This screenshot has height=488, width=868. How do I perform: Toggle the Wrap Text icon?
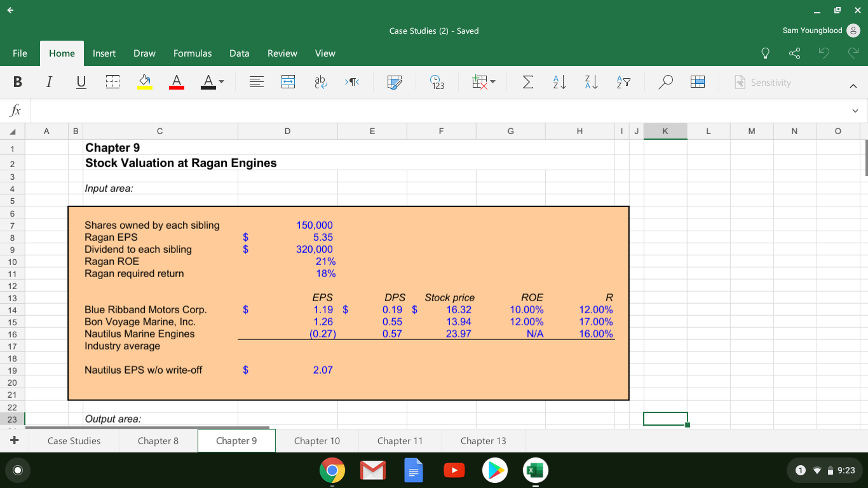click(320, 83)
